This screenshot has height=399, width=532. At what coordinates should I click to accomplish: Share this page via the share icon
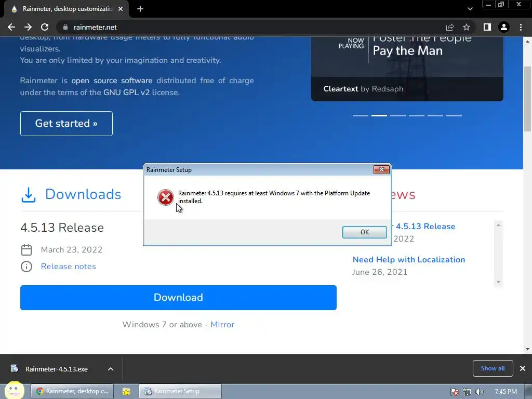point(450,27)
